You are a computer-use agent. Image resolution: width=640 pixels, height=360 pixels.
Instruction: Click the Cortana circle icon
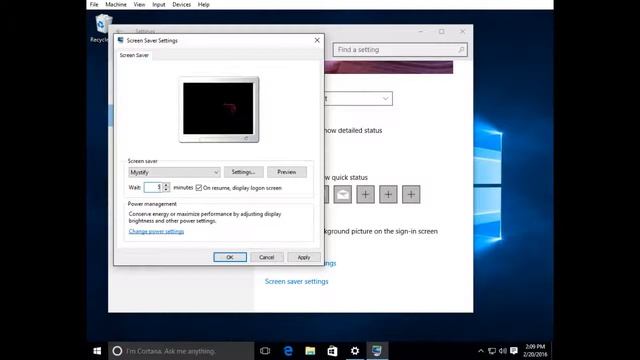(117, 351)
